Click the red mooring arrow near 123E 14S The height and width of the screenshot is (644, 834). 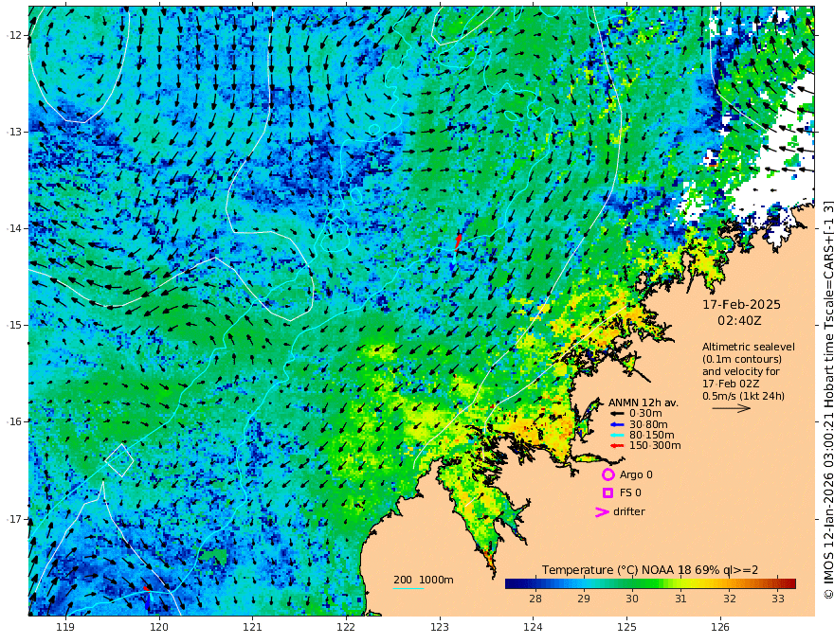point(458,241)
